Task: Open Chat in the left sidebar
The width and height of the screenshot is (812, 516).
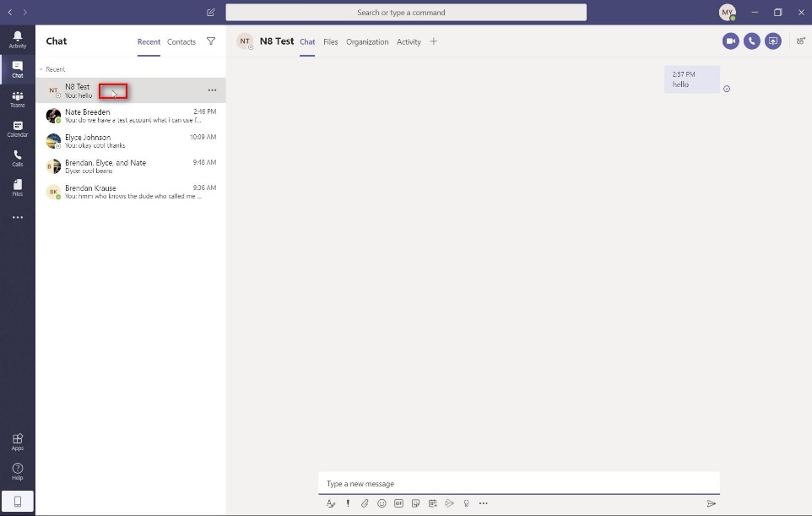Action: pos(18,69)
